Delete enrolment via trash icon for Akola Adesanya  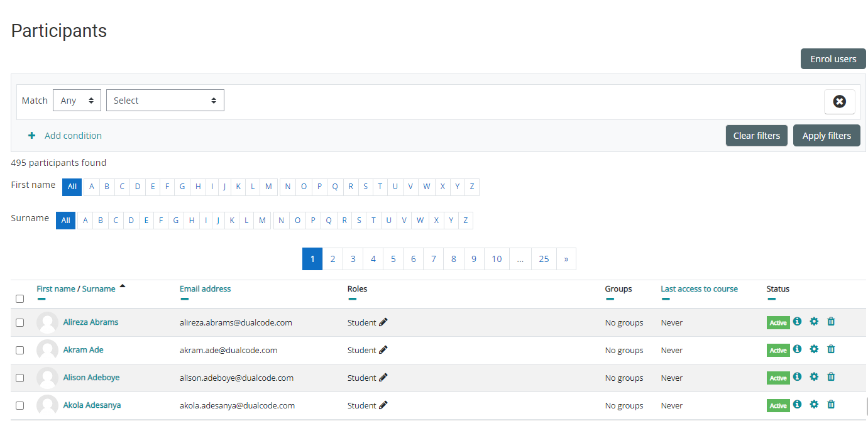coord(831,405)
